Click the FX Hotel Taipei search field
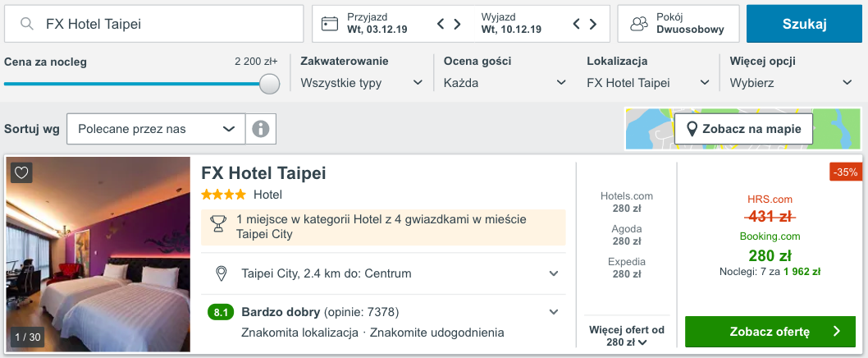 click(164, 24)
